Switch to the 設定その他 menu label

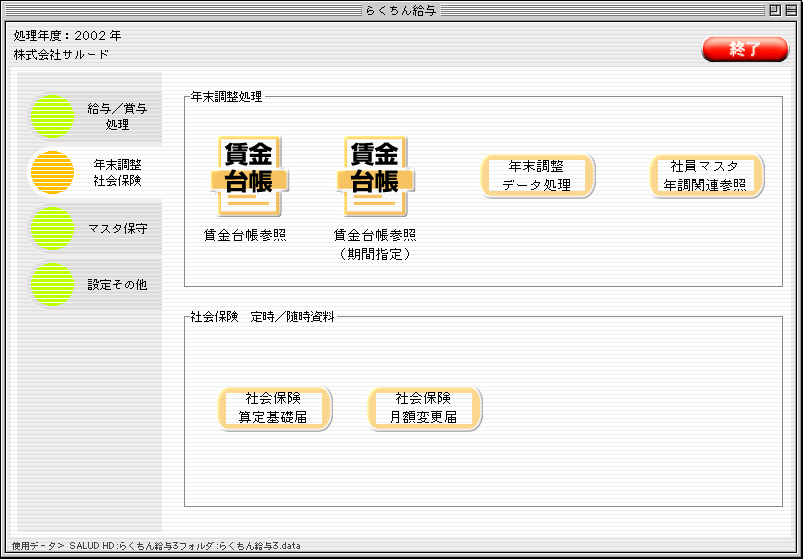117,284
